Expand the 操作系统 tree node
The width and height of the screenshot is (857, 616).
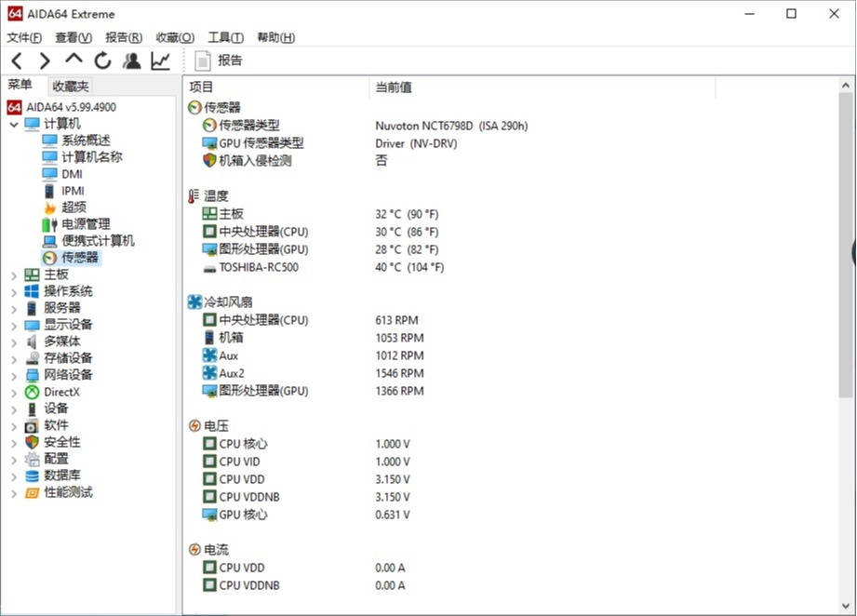click(x=14, y=292)
